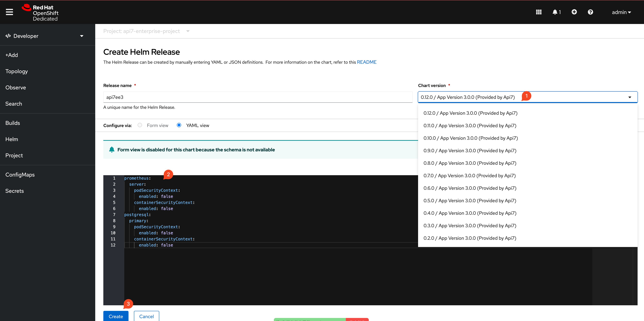This screenshot has height=321, width=644.
Task: Click the Red Hat OpenShift logo
Action: coord(40,13)
